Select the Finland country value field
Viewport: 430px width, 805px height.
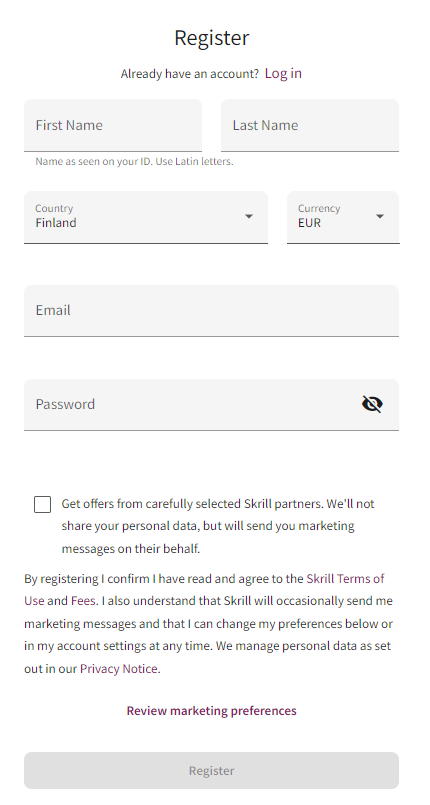point(146,217)
